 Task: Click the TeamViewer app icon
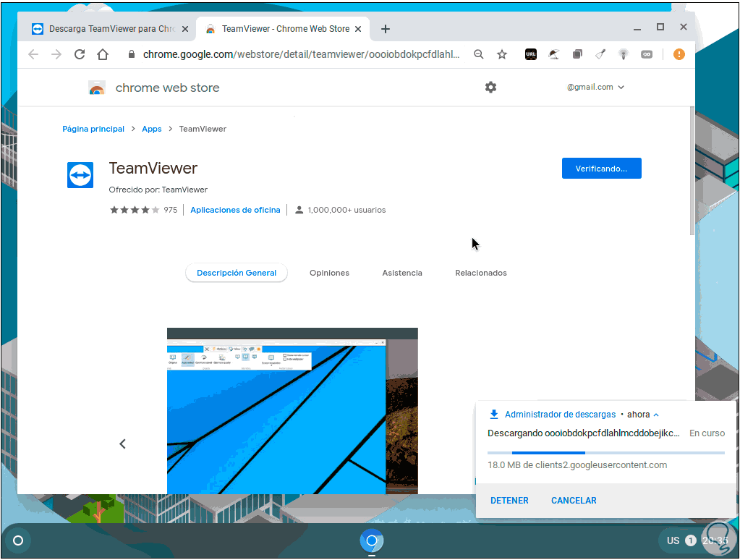(80, 175)
